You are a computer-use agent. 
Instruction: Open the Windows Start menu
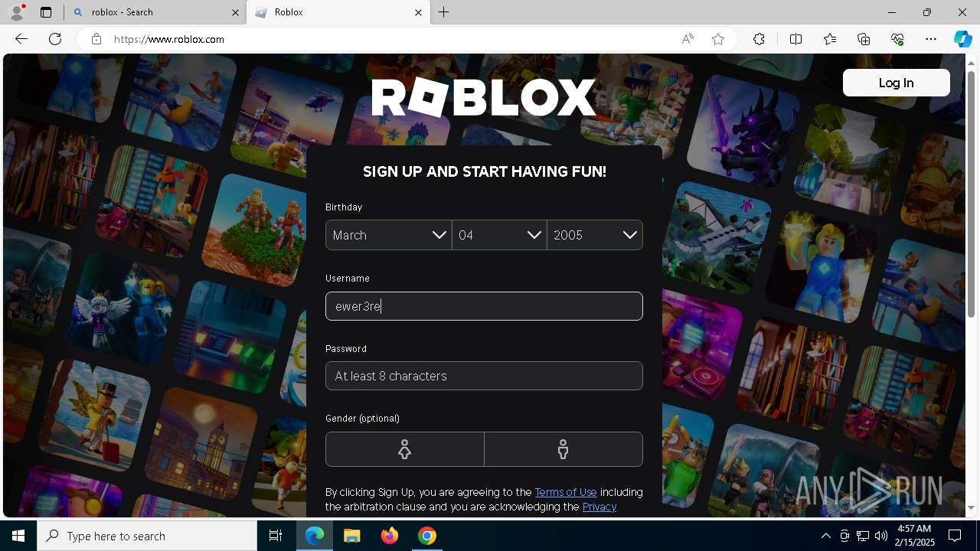click(18, 536)
